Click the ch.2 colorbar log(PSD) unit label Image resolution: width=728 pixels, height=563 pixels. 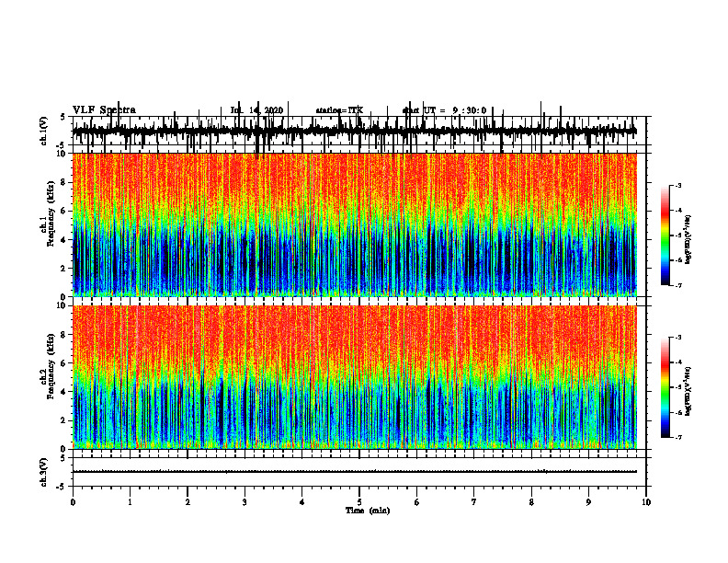688,391
